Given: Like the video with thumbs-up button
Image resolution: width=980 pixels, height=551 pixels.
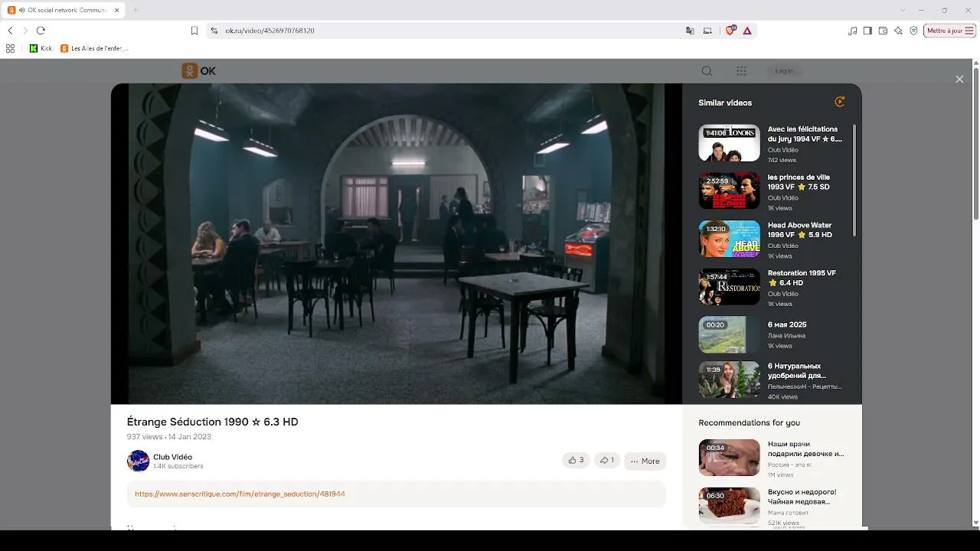Looking at the screenshot, I should (576, 461).
